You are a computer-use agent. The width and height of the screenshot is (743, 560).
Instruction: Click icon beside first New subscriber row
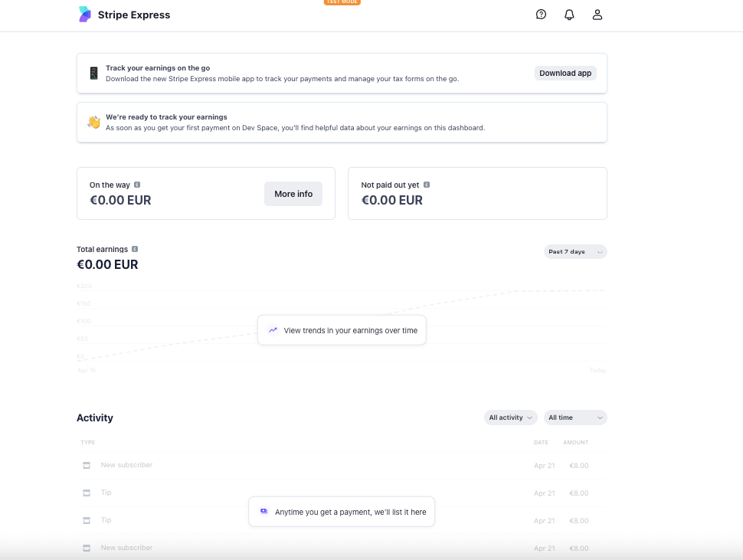pyautogui.click(x=87, y=465)
